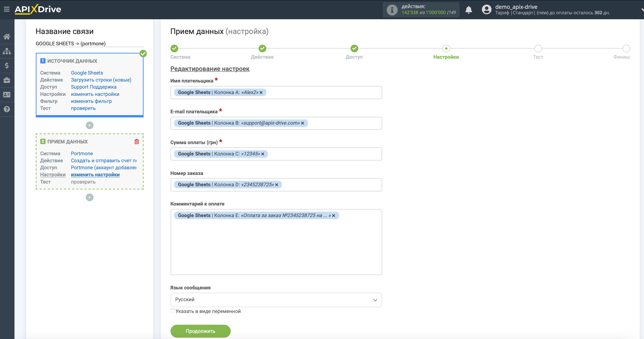Click the Финиш step circle
Screen dimensions: 644x339
(626, 48)
